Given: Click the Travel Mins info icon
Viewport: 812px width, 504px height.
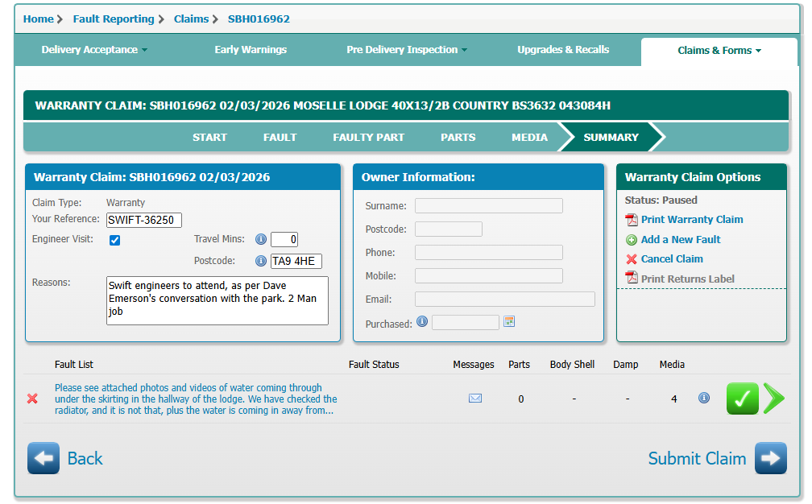Looking at the screenshot, I should 260,239.
